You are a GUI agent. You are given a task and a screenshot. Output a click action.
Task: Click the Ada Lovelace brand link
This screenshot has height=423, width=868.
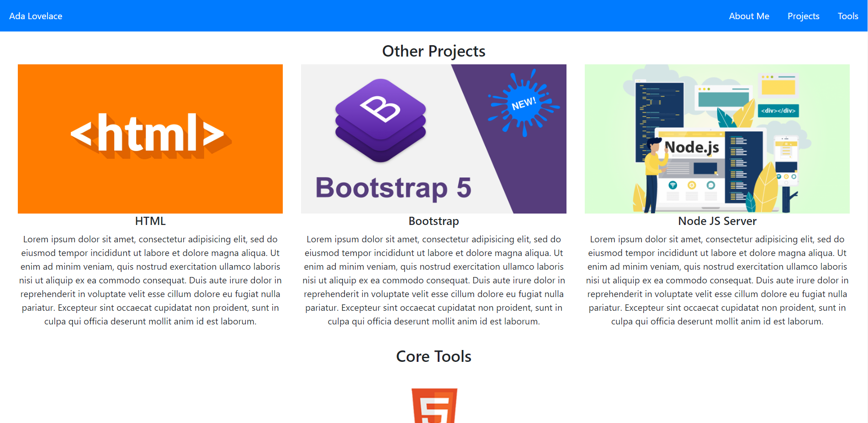coord(36,16)
